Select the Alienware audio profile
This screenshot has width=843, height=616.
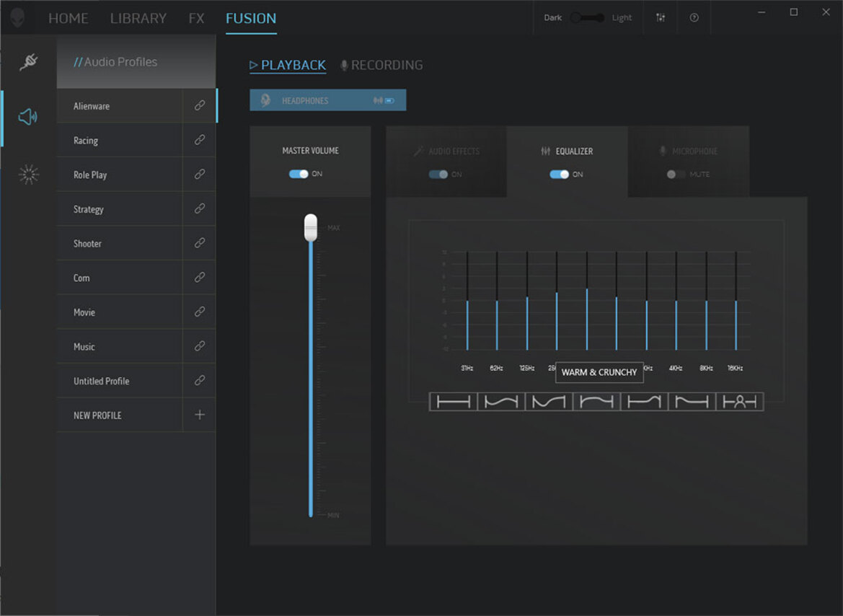click(x=120, y=106)
